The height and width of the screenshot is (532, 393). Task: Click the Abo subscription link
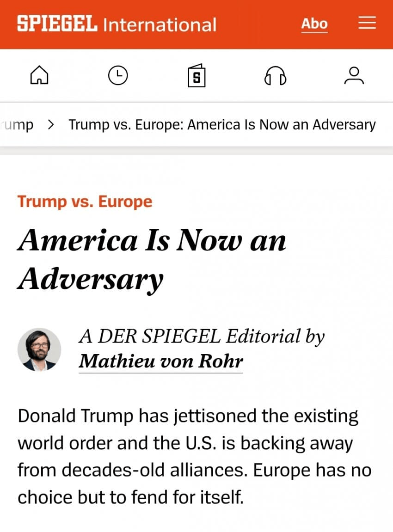coord(314,24)
